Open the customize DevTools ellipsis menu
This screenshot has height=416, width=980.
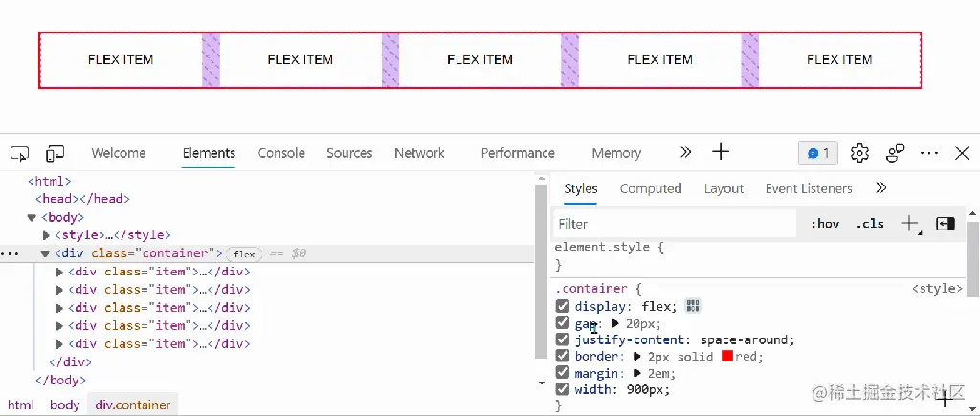[929, 153]
